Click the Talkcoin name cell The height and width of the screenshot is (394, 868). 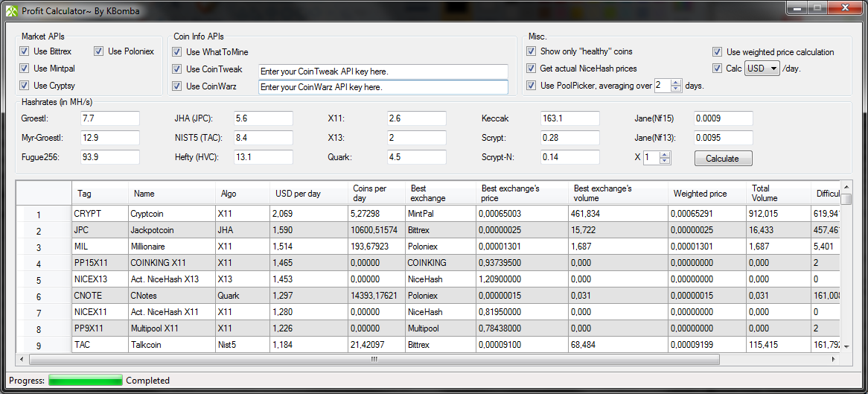click(x=172, y=346)
